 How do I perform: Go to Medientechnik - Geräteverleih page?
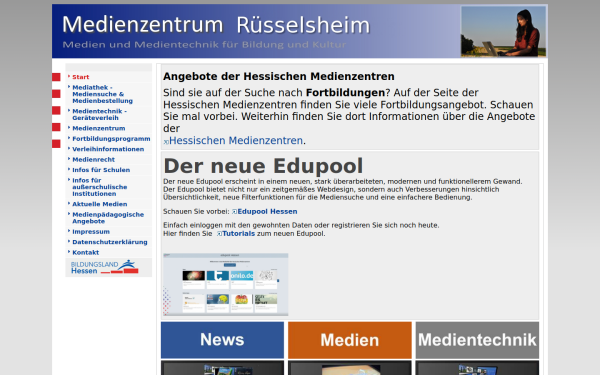[x=99, y=114]
